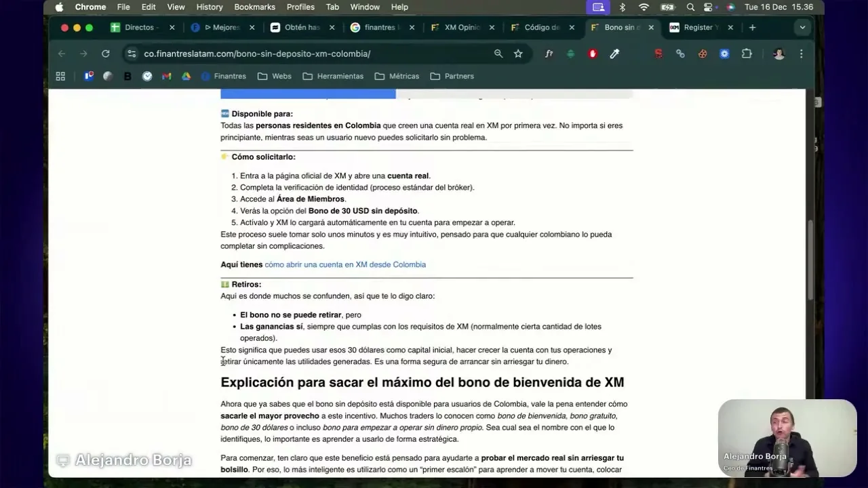The height and width of the screenshot is (488, 868).
Task: Open Chrome's three-dot menu
Action: coord(801,54)
